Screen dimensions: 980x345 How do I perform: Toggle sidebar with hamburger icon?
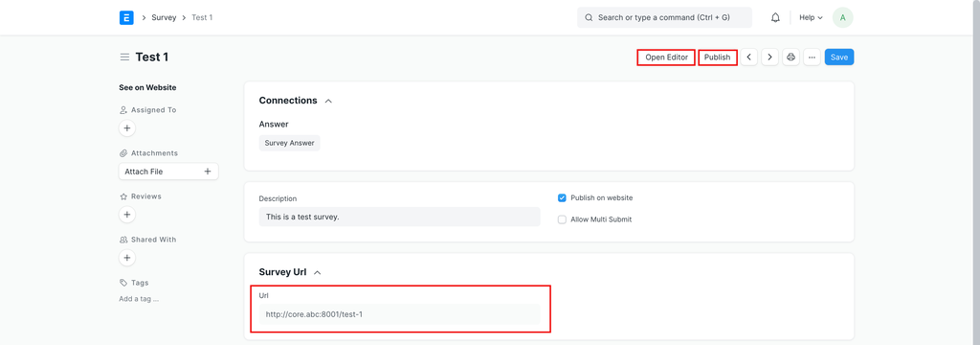(x=124, y=57)
